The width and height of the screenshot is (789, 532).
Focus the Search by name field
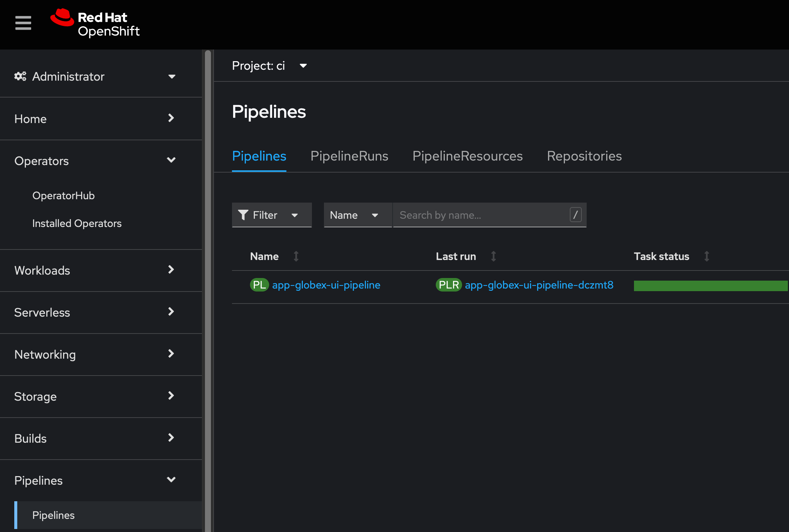[489, 215]
